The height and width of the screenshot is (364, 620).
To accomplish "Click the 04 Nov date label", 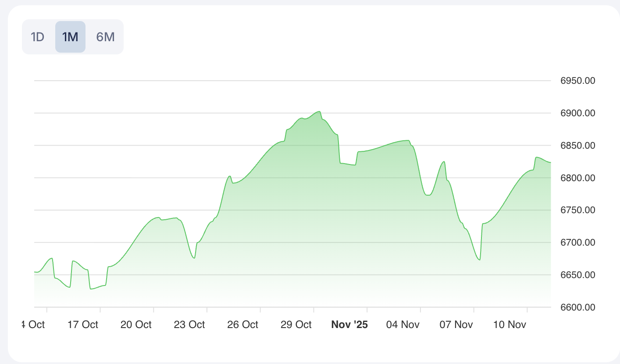I will click(403, 325).
